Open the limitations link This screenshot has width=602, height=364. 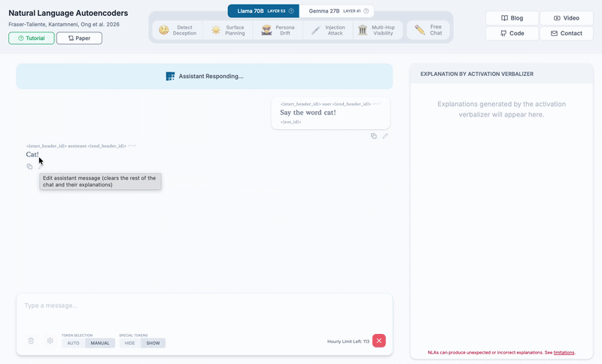pos(564,353)
